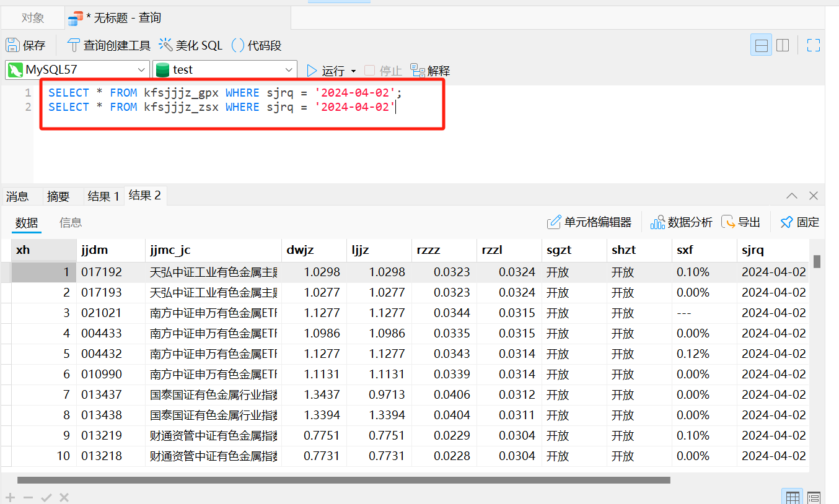Screen dimensions: 839x504
Task: Close the results panel X icon
Action: (814, 196)
